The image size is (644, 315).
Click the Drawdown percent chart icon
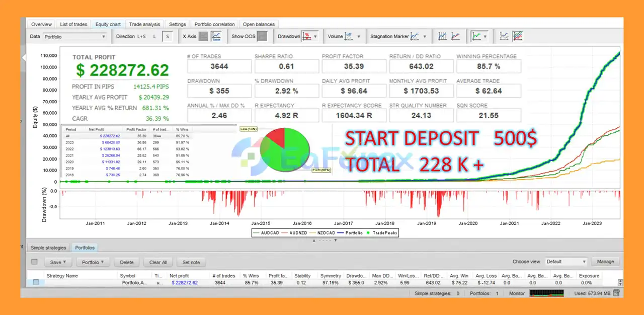[x=307, y=36]
